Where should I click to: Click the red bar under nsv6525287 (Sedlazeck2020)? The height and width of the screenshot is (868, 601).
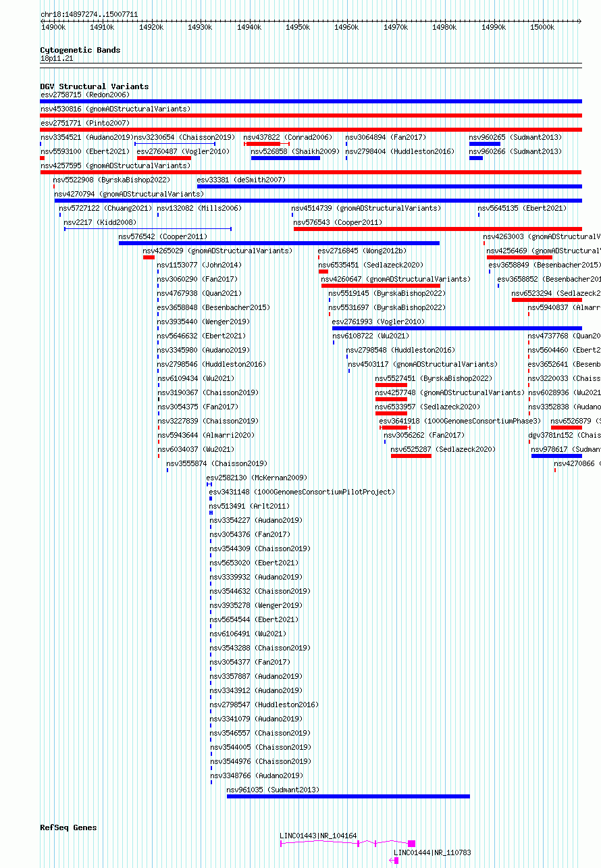411,456
